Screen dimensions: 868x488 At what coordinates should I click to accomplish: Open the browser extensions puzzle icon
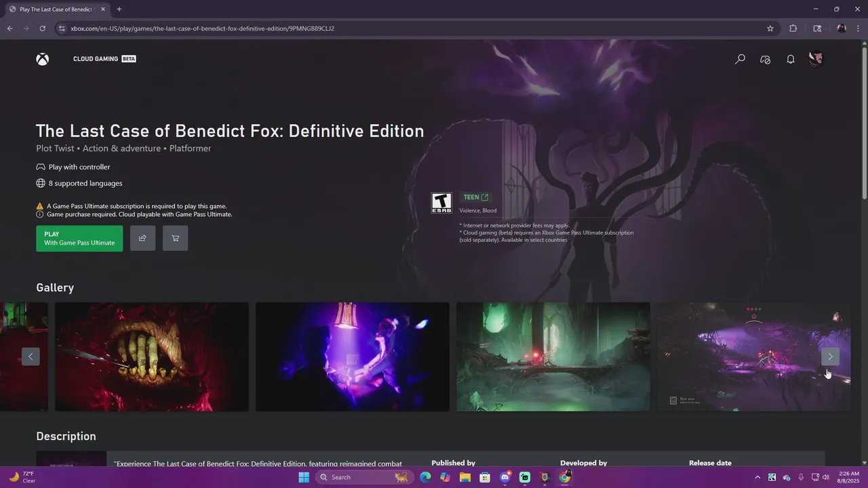(793, 28)
